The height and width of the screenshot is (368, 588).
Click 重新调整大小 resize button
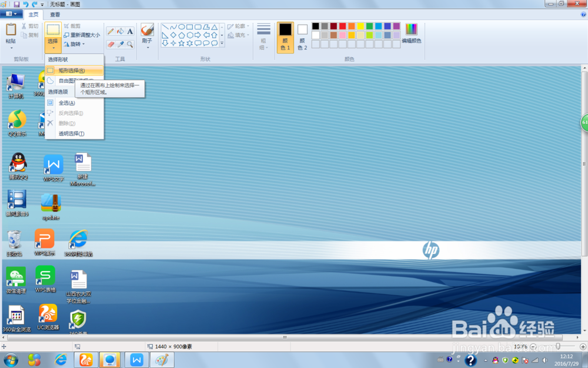(x=82, y=35)
